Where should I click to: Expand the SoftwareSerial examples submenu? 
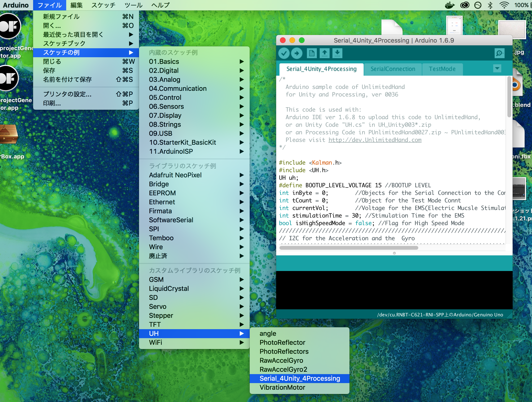[x=194, y=220]
